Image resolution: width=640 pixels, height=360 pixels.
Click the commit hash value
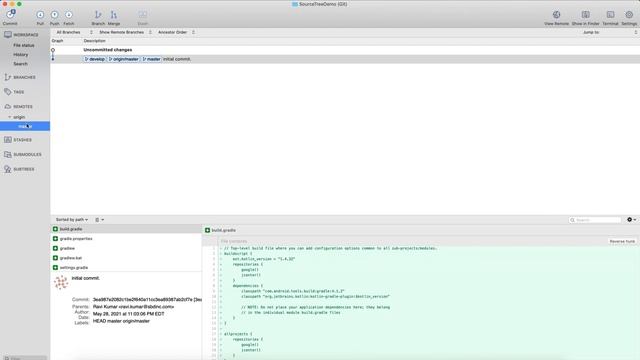(147, 300)
